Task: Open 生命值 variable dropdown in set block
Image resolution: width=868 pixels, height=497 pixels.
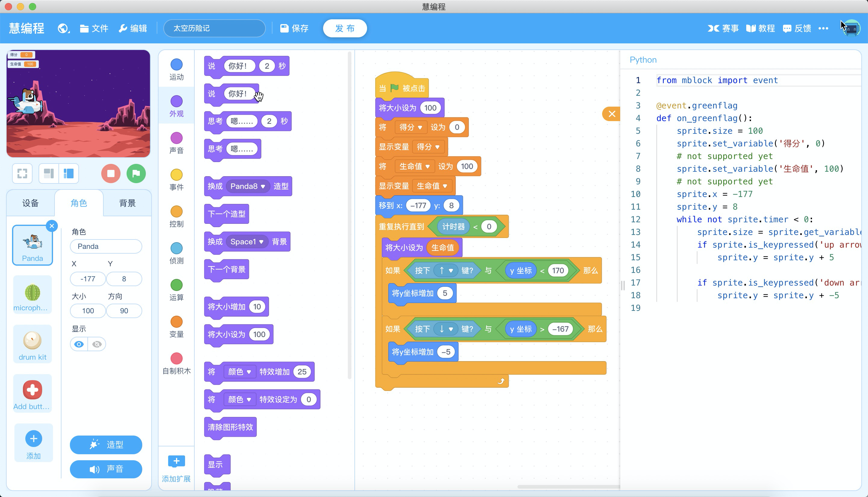Action: pyautogui.click(x=427, y=167)
